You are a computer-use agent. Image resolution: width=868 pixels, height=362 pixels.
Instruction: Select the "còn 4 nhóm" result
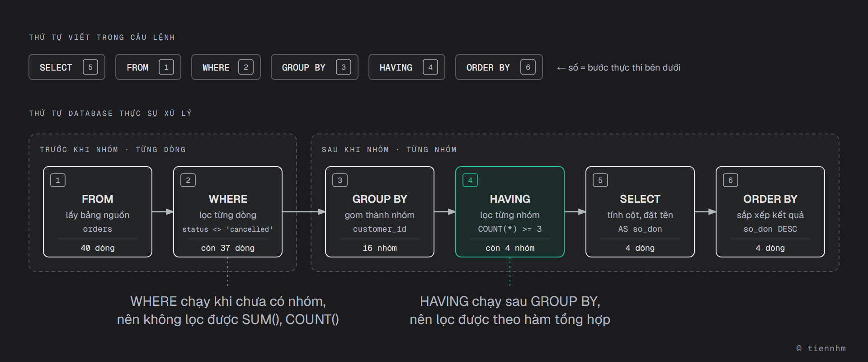coord(510,248)
